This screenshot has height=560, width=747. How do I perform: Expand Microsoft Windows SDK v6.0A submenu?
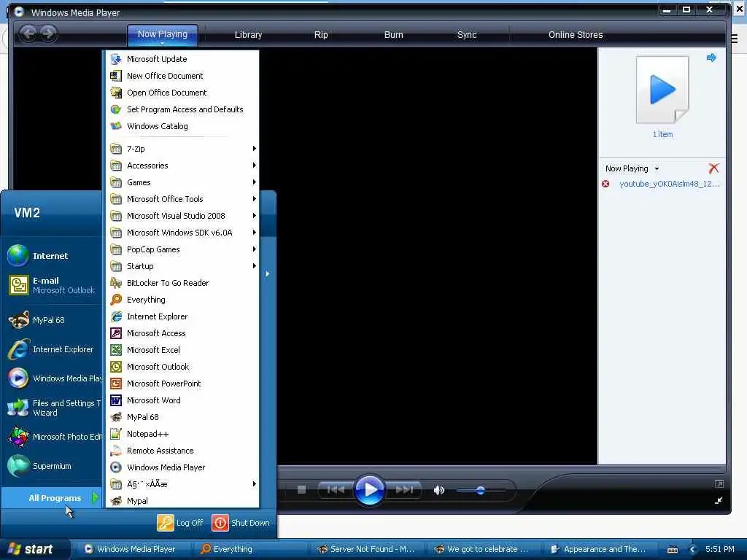coord(182,233)
